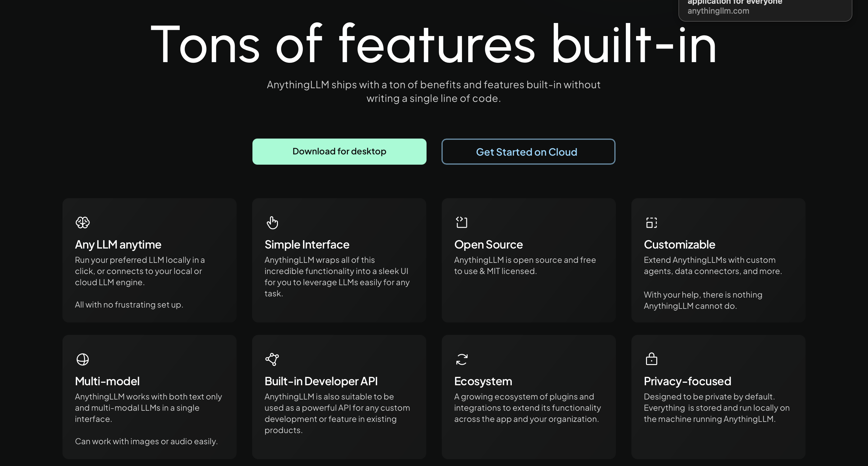Click the padlock icon for Privacy-focused
This screenshot has width=868, height=466.
coord(651,359)
